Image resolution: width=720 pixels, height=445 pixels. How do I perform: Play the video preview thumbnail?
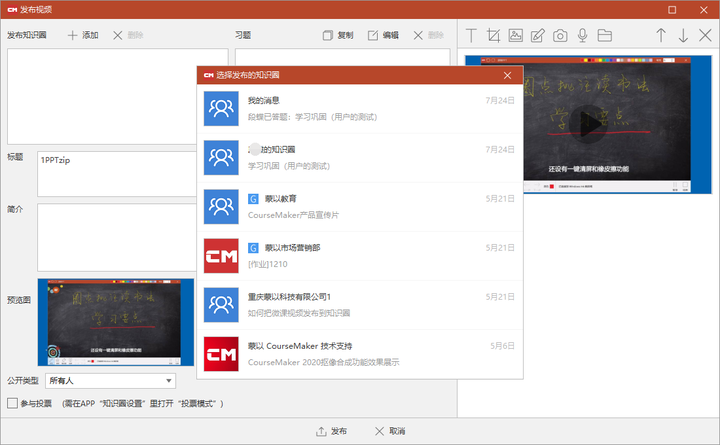(x=588, y=124)
